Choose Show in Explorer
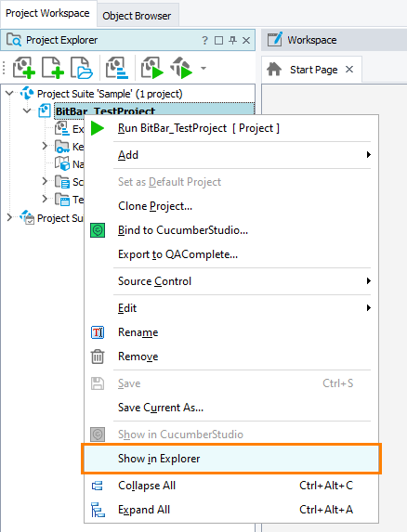Image resolution: width=407 pixels, height=532 pixels. pos(230,459)
